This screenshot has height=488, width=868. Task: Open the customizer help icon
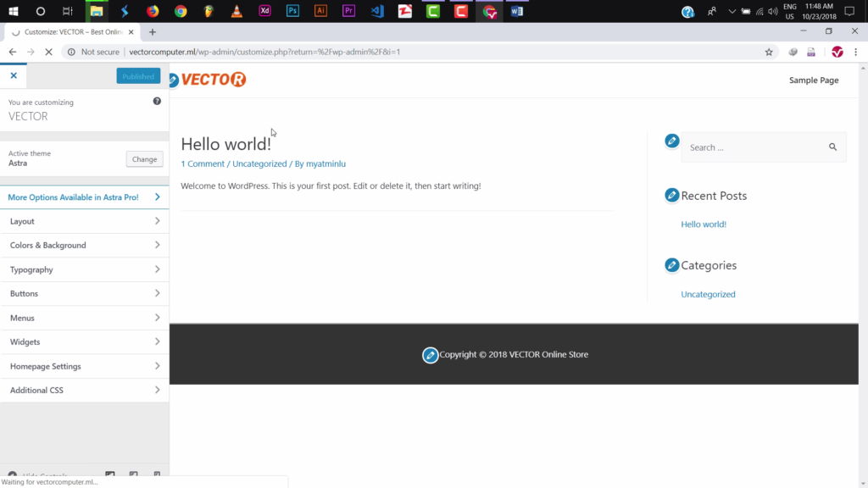pyautogui.click(x=157, y=102)
